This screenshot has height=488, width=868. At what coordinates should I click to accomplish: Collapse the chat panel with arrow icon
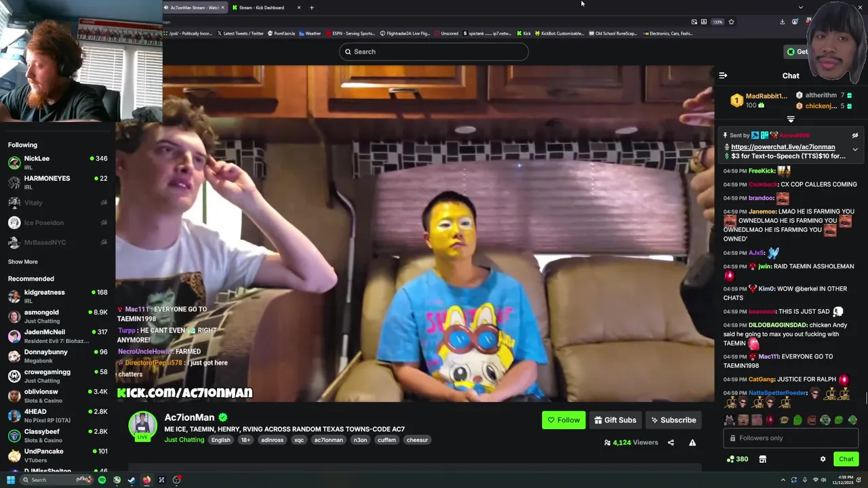click(723, 76)
